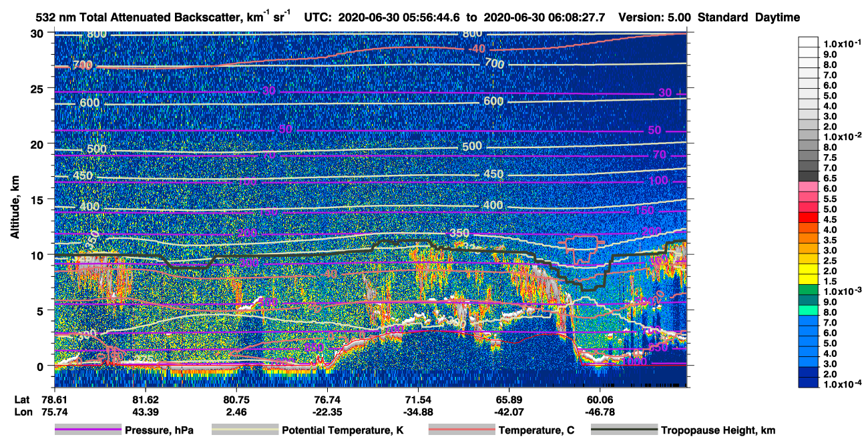Select the end time 2020-06-30 06:08:27.7
The height and width of the screenshot is (445, 868).
(x=545, y=17)
